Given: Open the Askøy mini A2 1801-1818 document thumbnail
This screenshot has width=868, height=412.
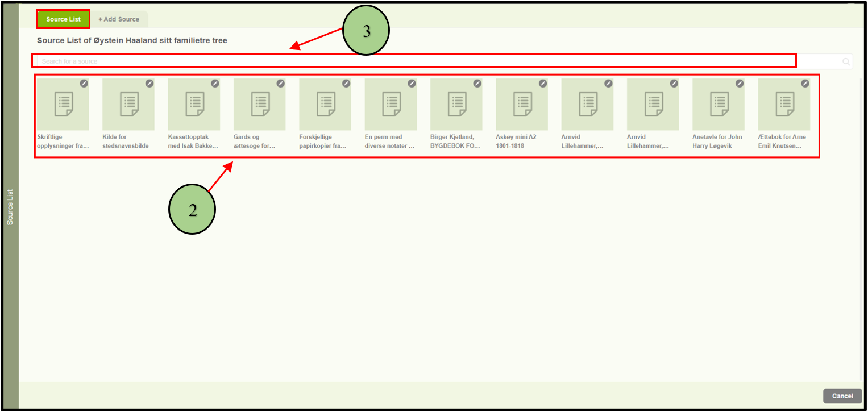Looking at the screenshot, I should [521, 105].
